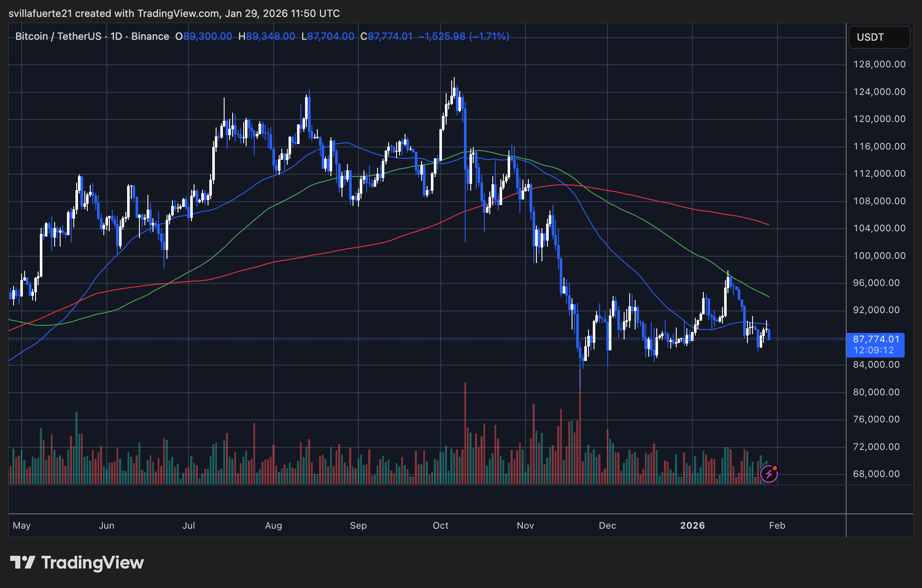Viewport: 922px width, 588px height.
Task: Select the low value L87,704.00
Action: tap(327, 36)
